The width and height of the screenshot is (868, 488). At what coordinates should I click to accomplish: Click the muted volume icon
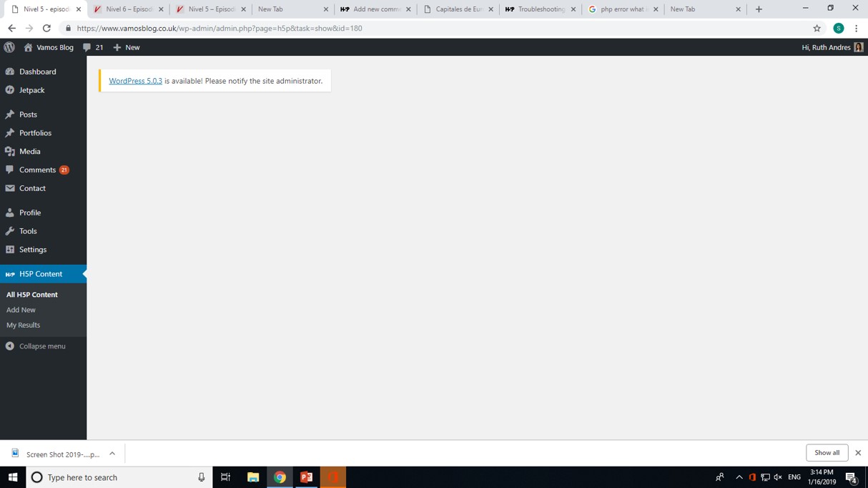pyautogui.click(x=778, y=477)
